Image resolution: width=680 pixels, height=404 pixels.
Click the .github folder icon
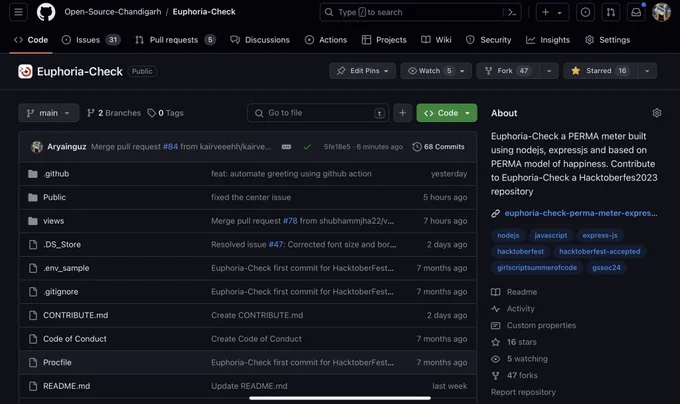point(33,174)
